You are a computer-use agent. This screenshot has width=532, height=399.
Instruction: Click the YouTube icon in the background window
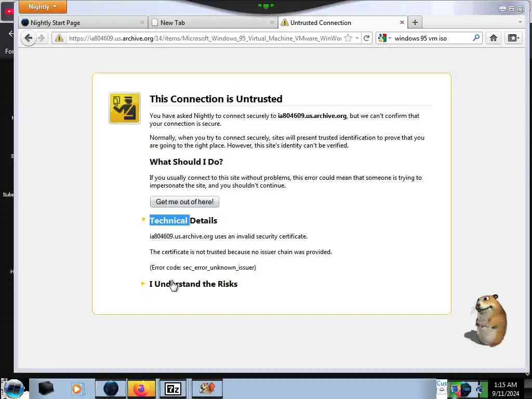click(x=9, y=11)
